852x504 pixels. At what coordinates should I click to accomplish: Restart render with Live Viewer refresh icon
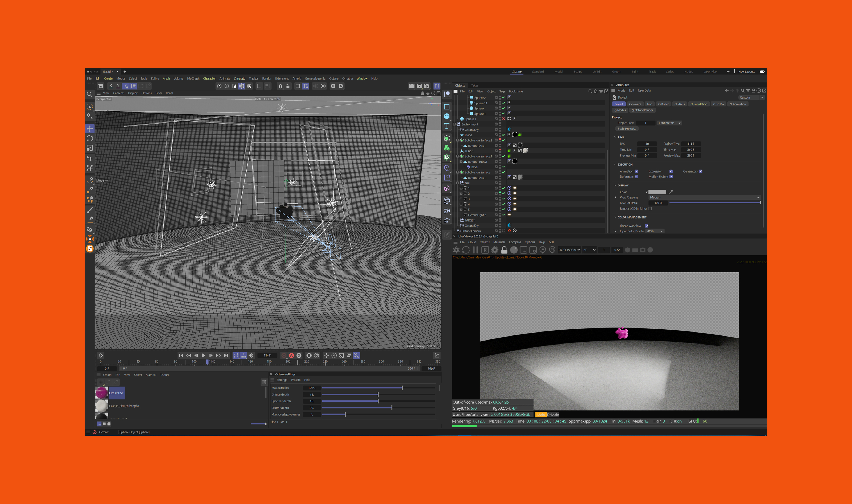(x=466, y=250)
